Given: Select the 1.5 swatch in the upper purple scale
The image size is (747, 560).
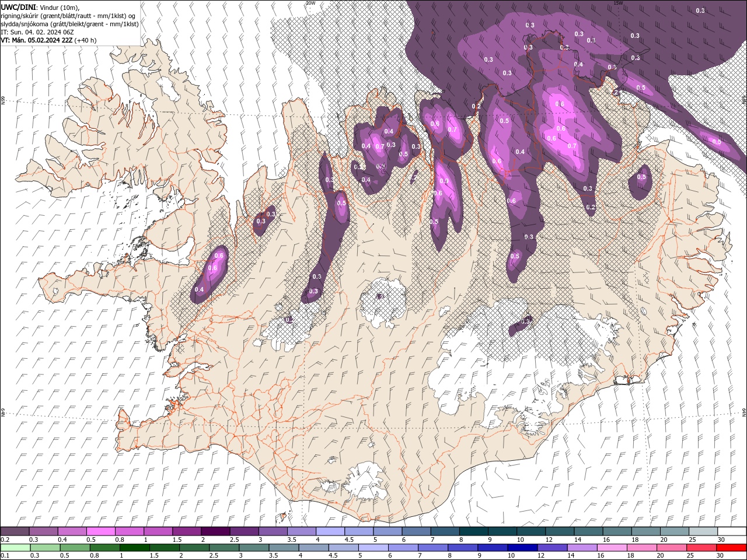Looking at the screenshot, I should (x=187, y=531).
